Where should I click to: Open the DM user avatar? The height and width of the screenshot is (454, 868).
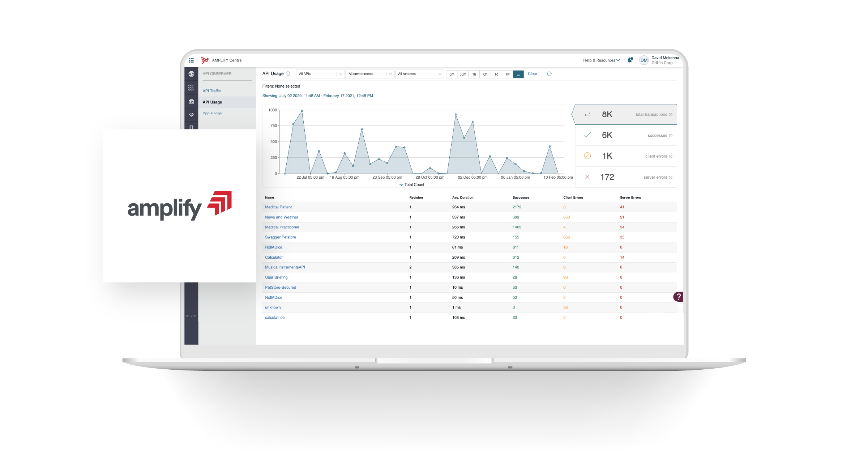click(644, 60)
